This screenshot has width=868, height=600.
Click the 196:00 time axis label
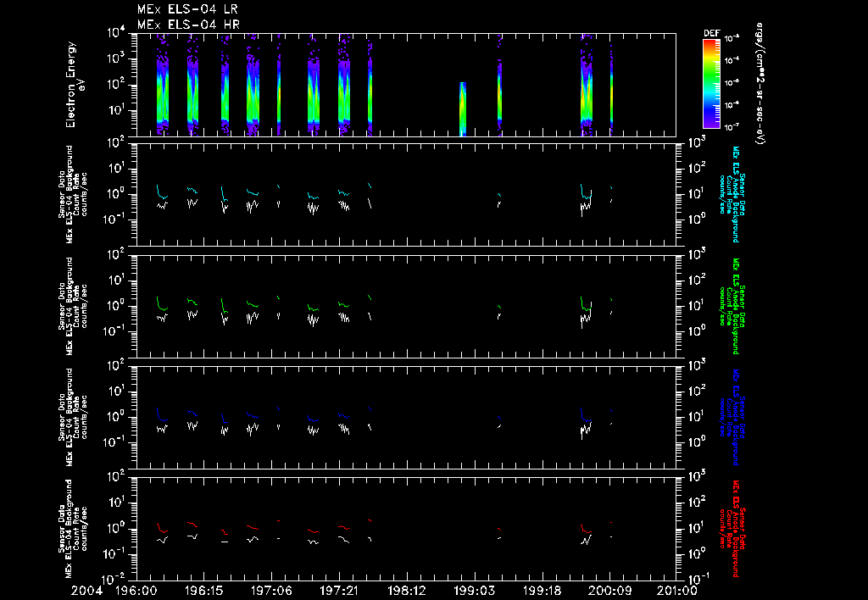point(136,592)
